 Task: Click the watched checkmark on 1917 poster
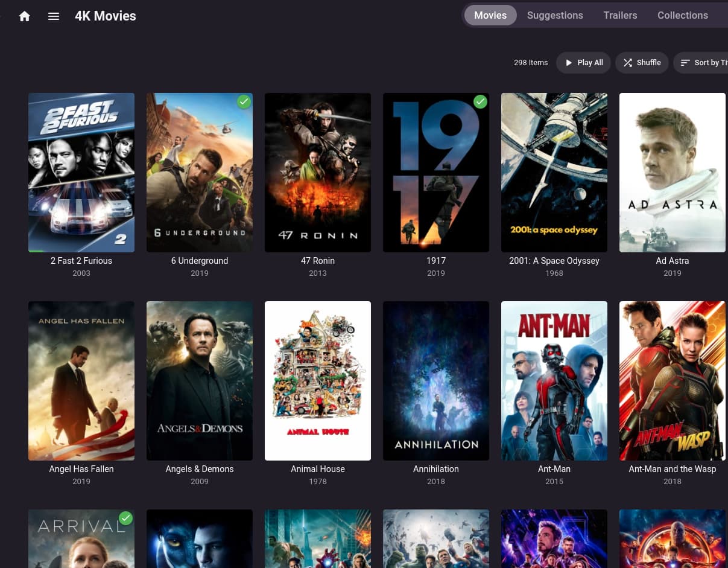tap(480, 102)
